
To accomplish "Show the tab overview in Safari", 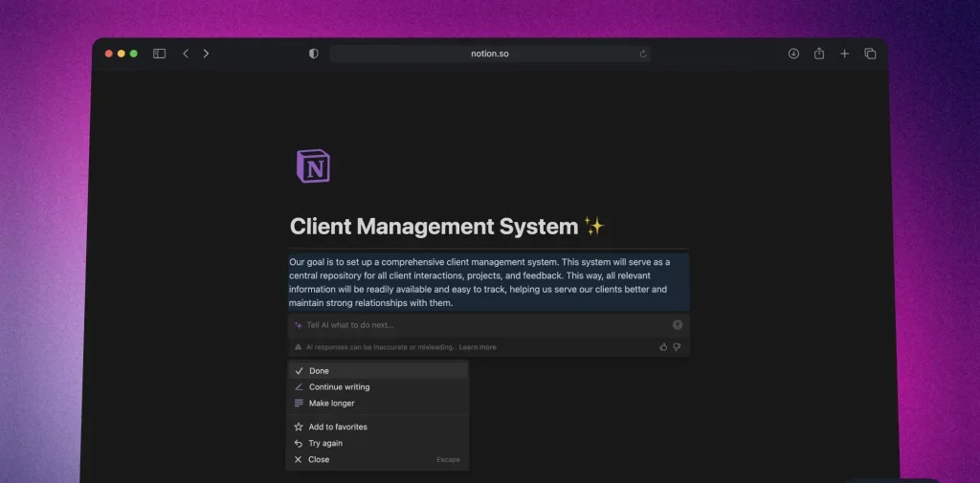I will [x=870, y=54].
